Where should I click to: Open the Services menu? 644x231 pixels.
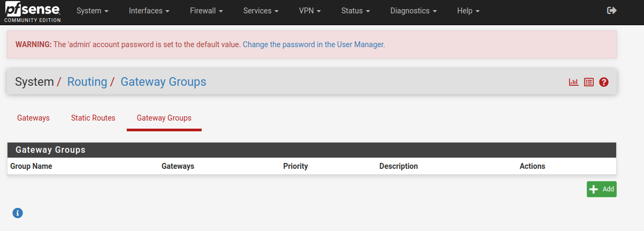[x=260, y=11]
